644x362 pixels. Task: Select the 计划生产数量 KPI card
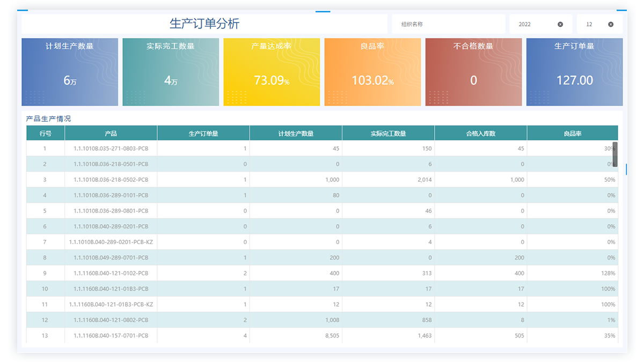[x=70, y=72]
